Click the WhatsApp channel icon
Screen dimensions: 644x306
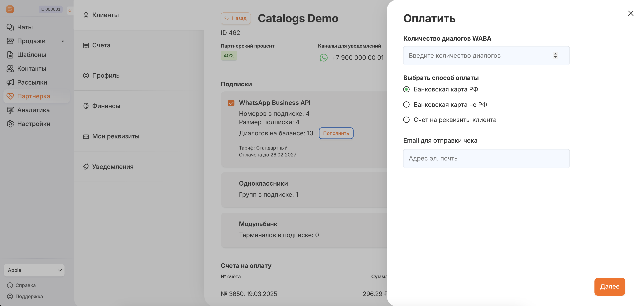pos(324,58)
